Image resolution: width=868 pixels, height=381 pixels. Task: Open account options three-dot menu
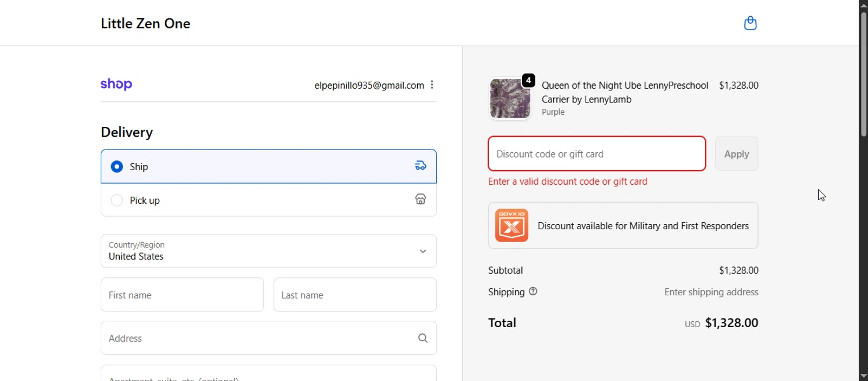[x=432, y=85]
